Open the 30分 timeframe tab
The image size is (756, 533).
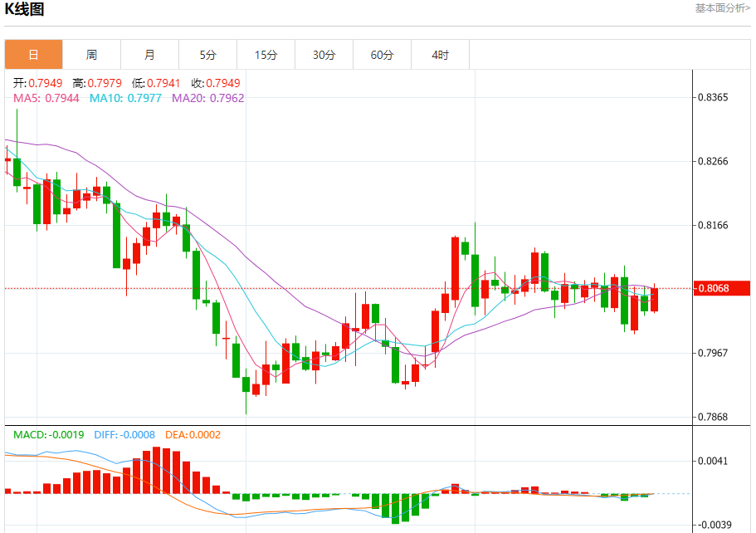pyautogui.click(x=324, y=55)
